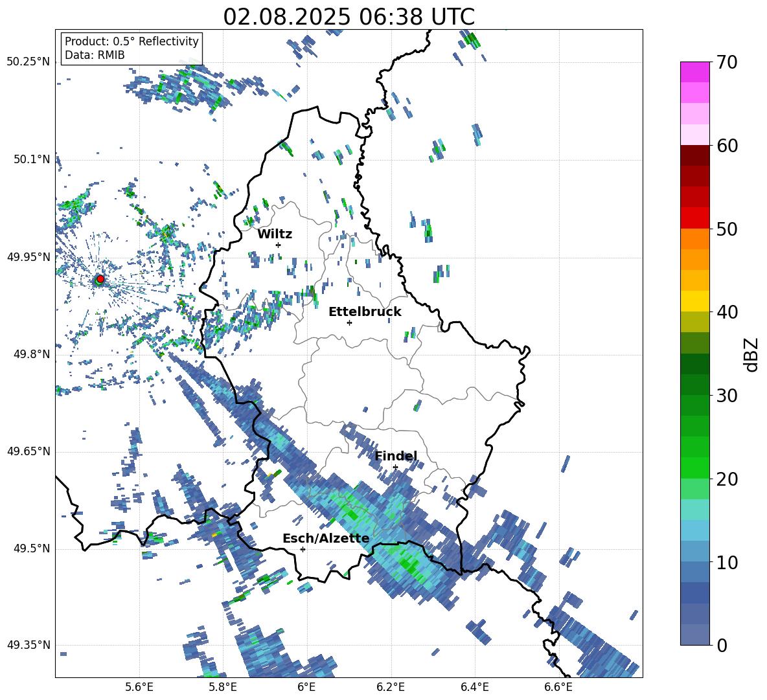Click the Findel station cross marker
The height and width of the screenshot is (700, 767).
395,468
